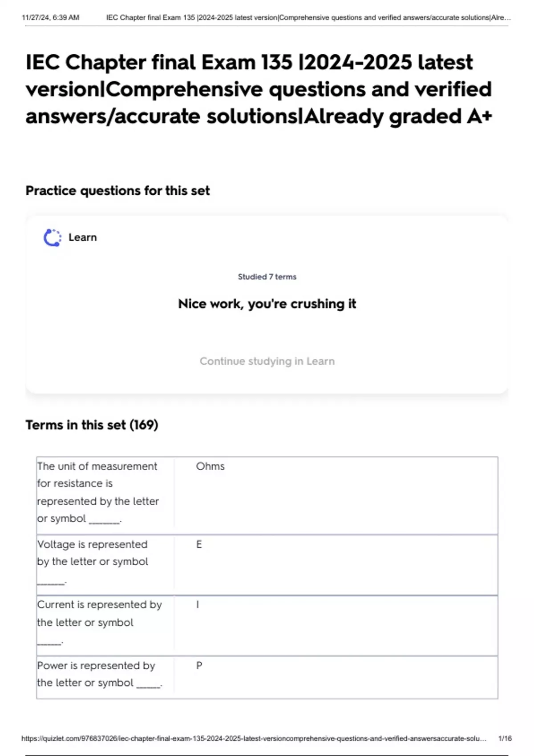This screenshot has width=534, height=756.
Task: Click Practice questions for this set heading
Action: 117,191
